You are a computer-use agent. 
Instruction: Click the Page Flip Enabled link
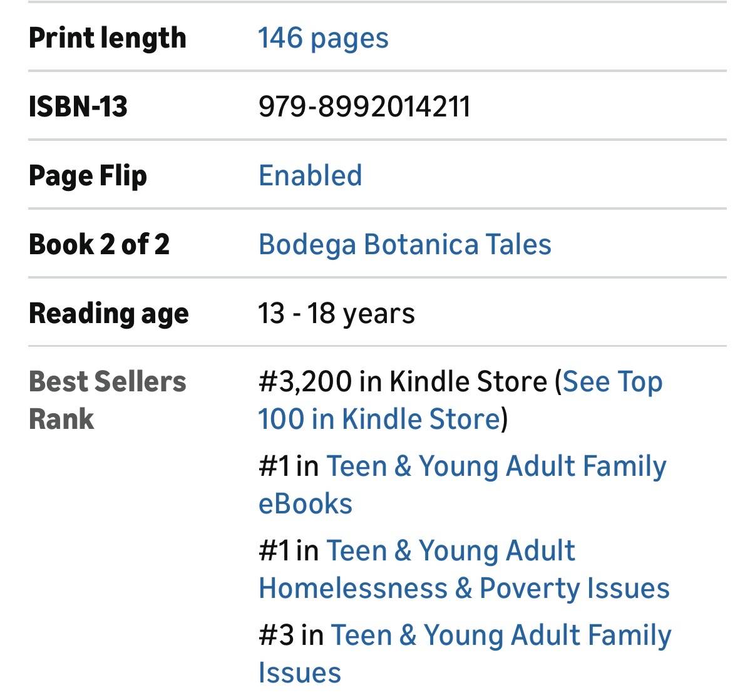point(311,175)
